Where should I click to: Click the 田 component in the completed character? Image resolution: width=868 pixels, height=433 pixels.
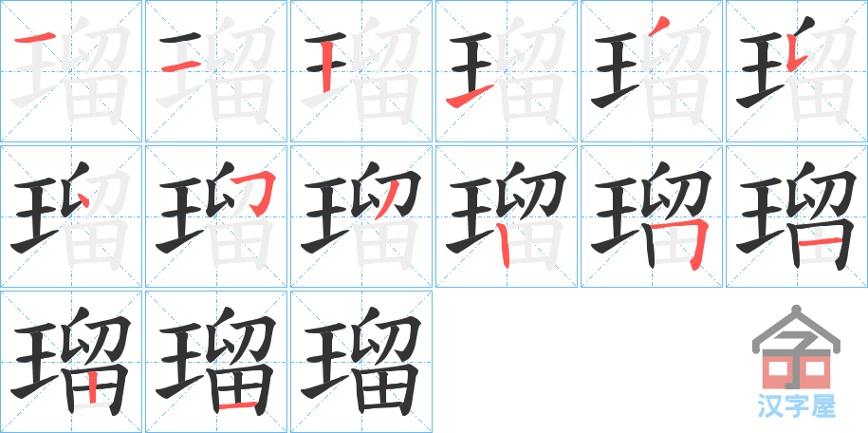click(387, 389)
